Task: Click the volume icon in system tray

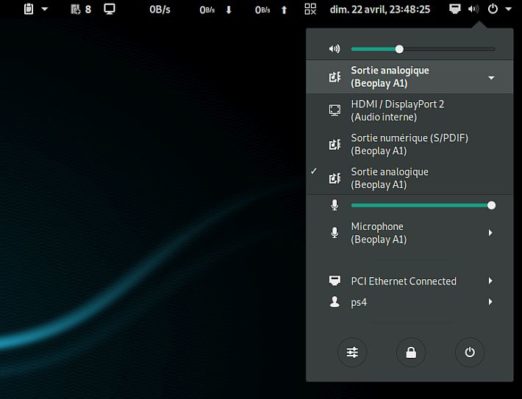Action: (x=473, y=9)
